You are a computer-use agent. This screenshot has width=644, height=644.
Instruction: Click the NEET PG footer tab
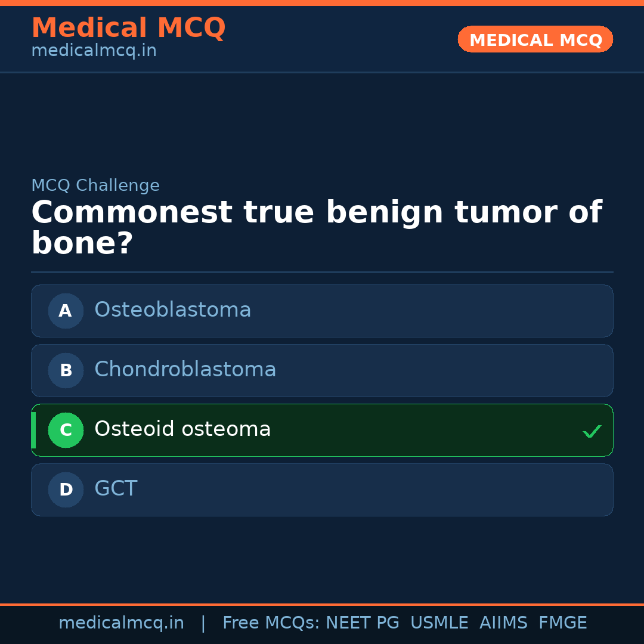(362, 623)
